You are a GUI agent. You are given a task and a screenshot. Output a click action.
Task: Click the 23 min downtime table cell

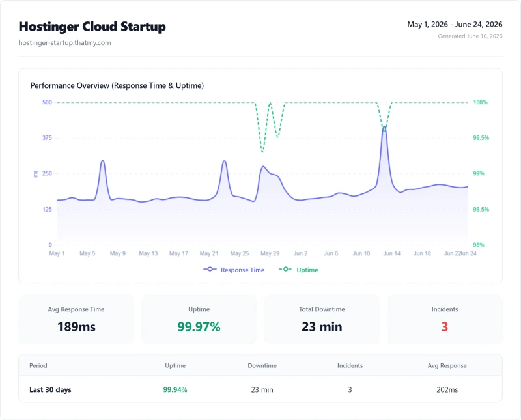[x=262, y=390]
